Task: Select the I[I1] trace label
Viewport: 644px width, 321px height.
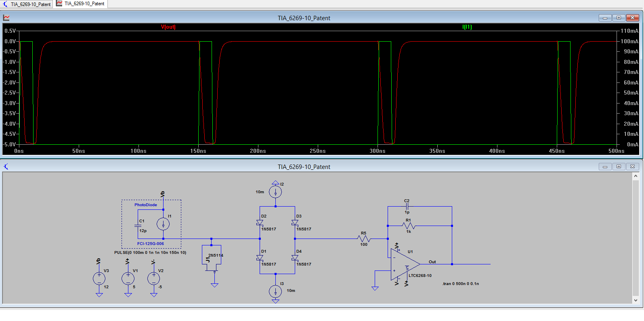Action: click(x=467, y=27)
